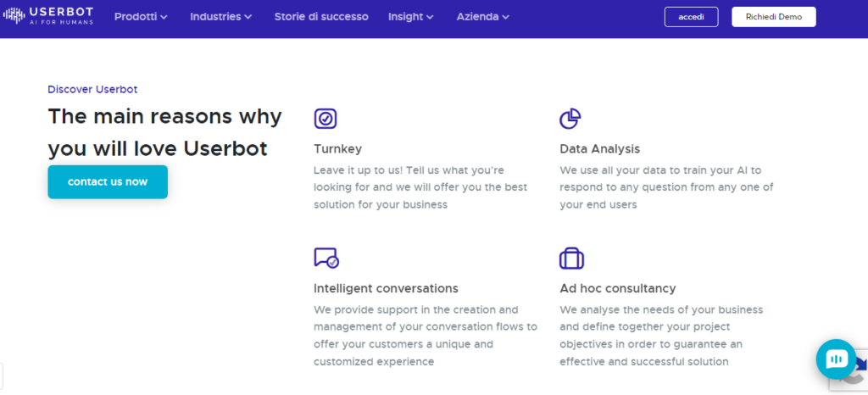Open the Storie di successo page
The height and width of the screenshot is (395, 868).
pos(321,17)
